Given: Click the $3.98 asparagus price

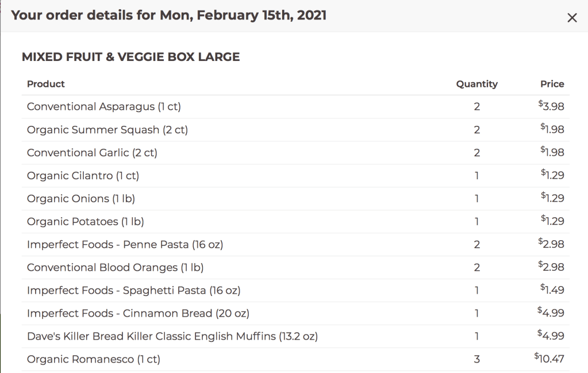Looking at the screenshot, I should pyautogui.click(x=552, y=106).
